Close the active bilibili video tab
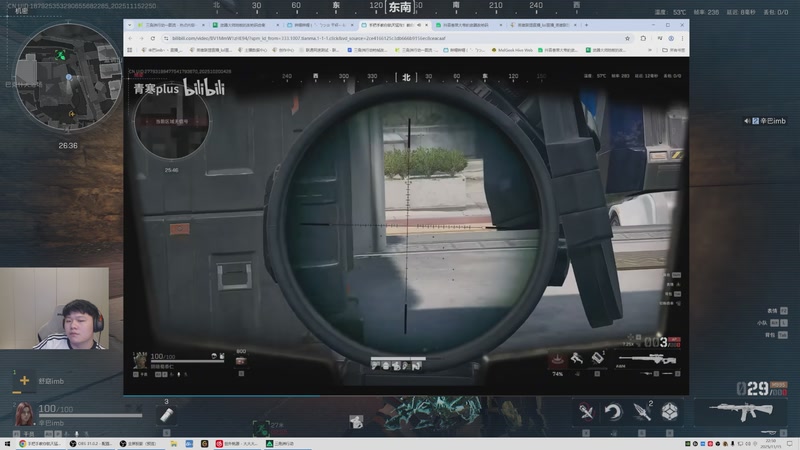Viewport: 800px width, 450px height. 427,24
